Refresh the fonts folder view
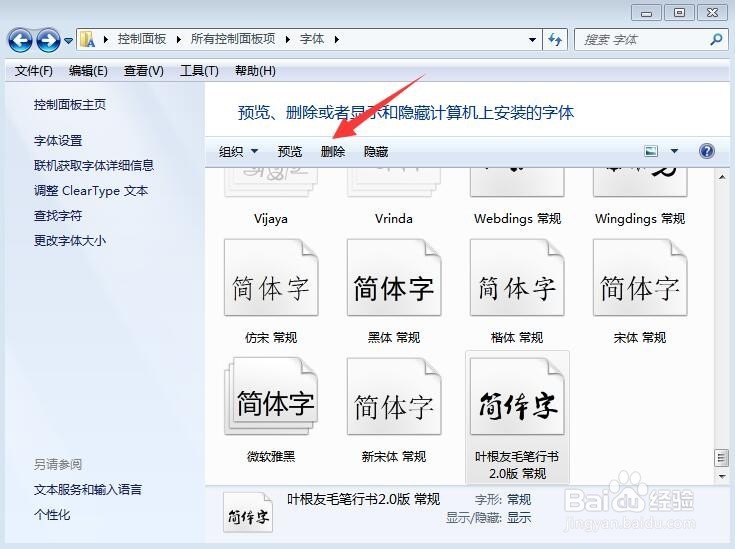The image size is (735, 549). [x=555, y=40]
